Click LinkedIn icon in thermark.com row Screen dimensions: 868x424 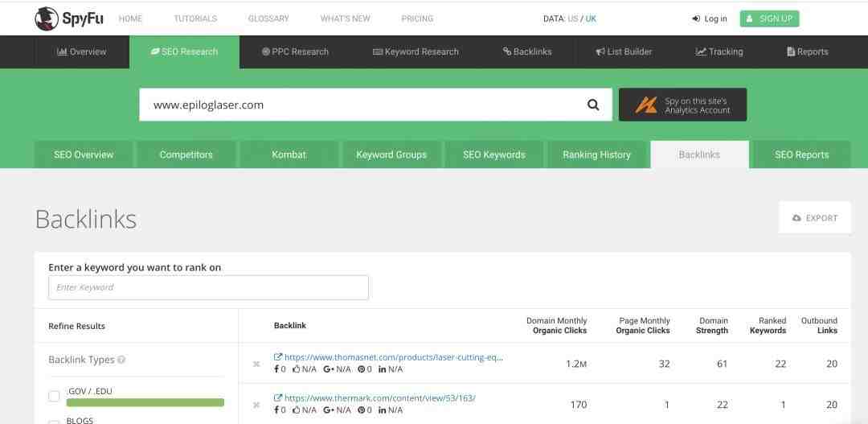pos(382,410)
